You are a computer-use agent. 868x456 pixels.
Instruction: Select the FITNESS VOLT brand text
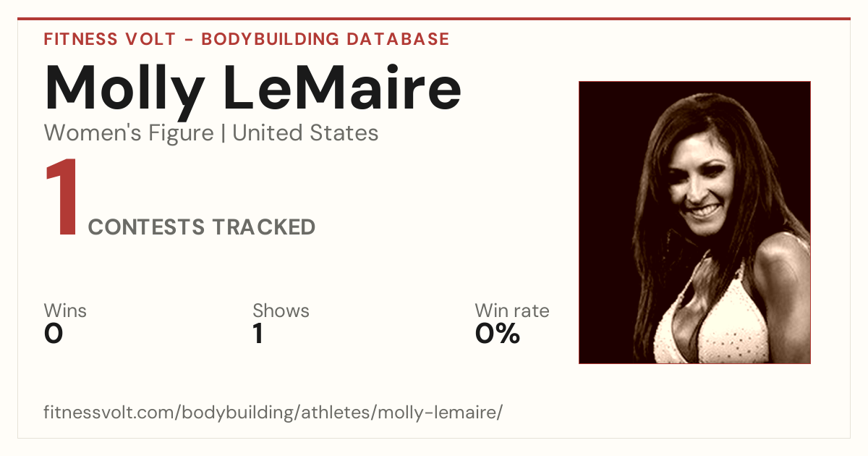click(x=109, y=39)
